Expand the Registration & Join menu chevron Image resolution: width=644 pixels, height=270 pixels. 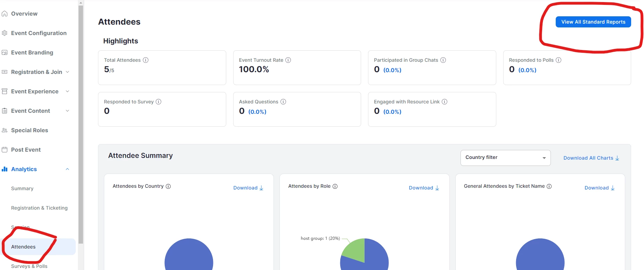67,72
